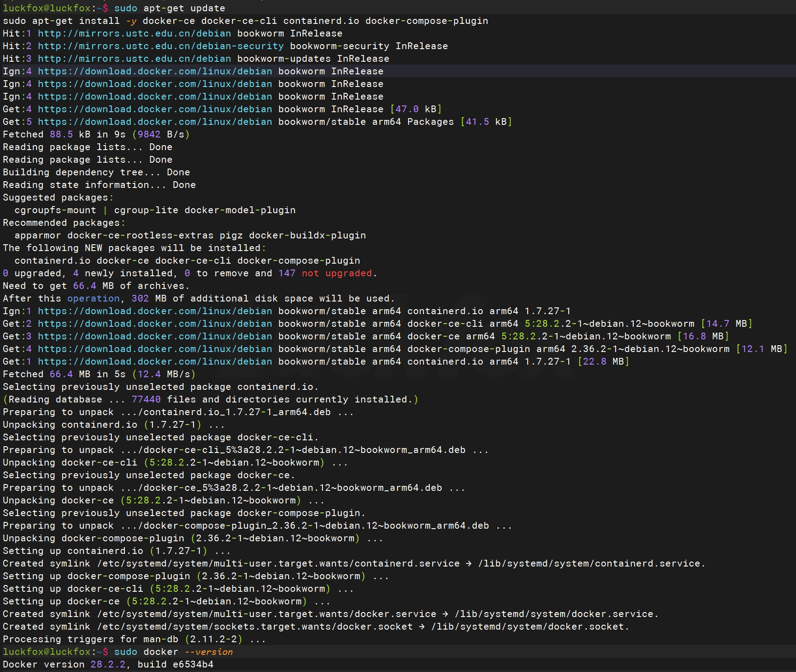Screen dimensions: 796x672
Task: Click the 'Fetched 66.4 MB in 5s' line
Action: [x=99, y=374]
